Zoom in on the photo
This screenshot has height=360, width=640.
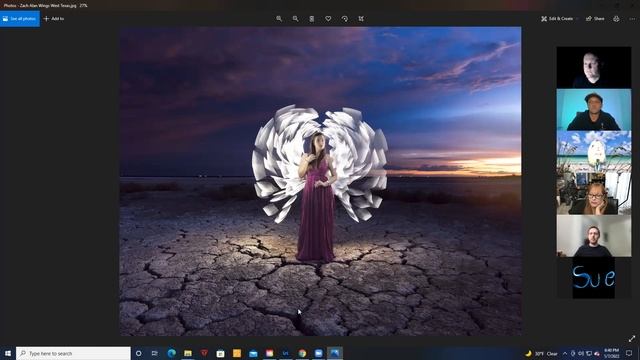(279, 19)
